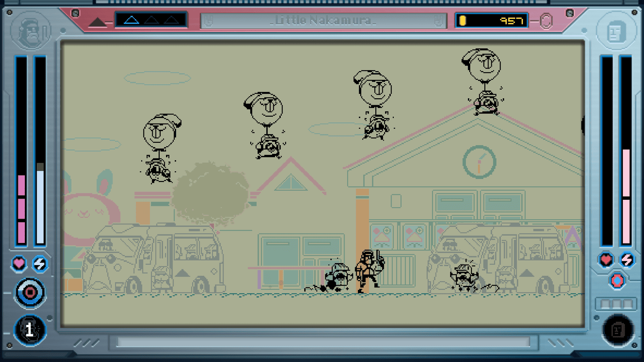Click the ground enemy by the right bus
644x362 pixels.
(x=465, y=277)
